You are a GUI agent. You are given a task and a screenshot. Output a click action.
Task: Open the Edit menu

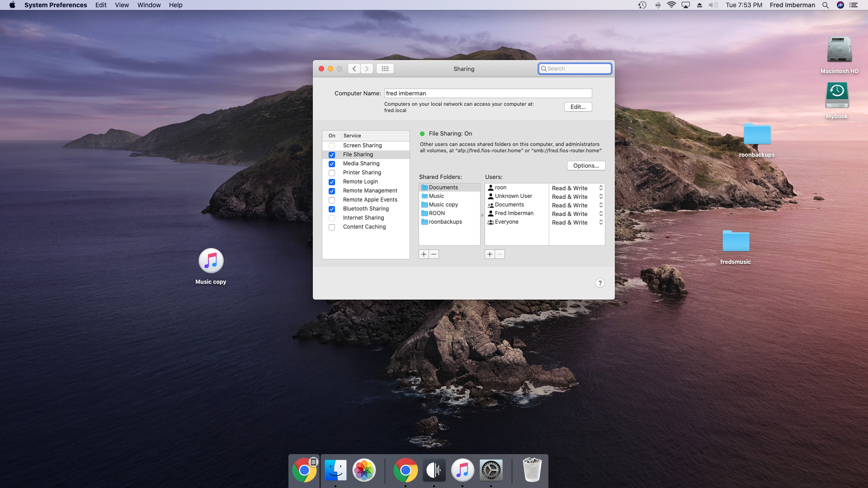coord(101,5)
